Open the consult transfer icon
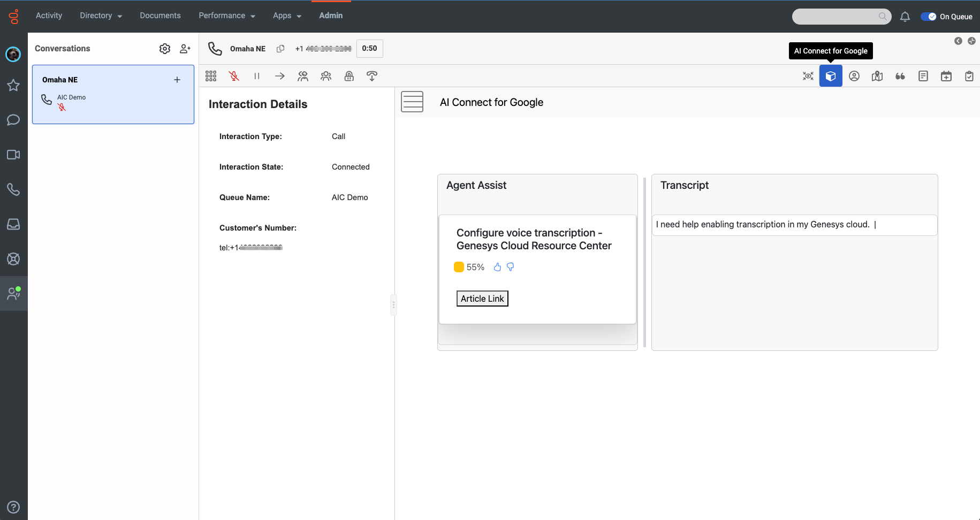The height and width of the screenshot is (520, 980). 303,76
